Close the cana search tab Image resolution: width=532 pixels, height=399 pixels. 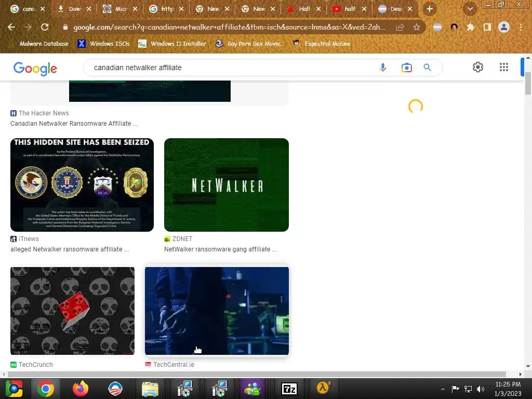[43, 9]
